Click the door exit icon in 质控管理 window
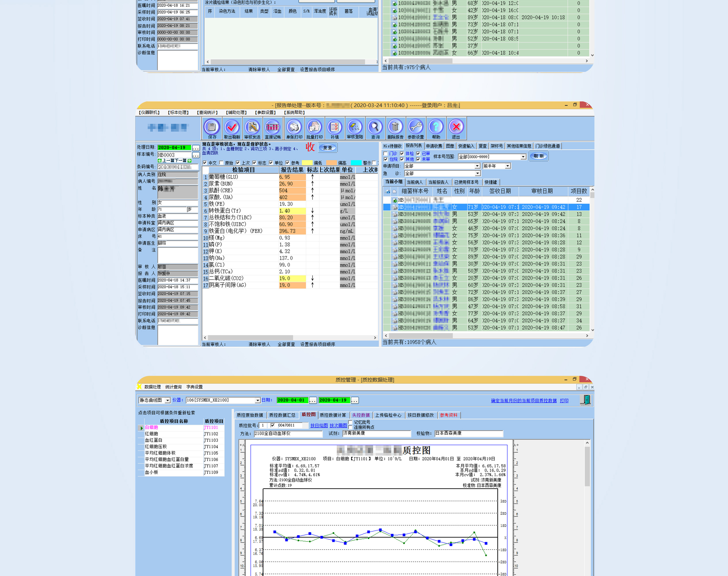Viewport: 728px width, 576px height. [x=586, y=400]
